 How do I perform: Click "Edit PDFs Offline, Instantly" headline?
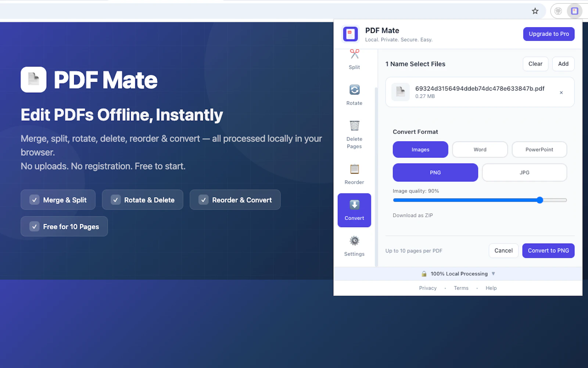[x=122, y=115]
